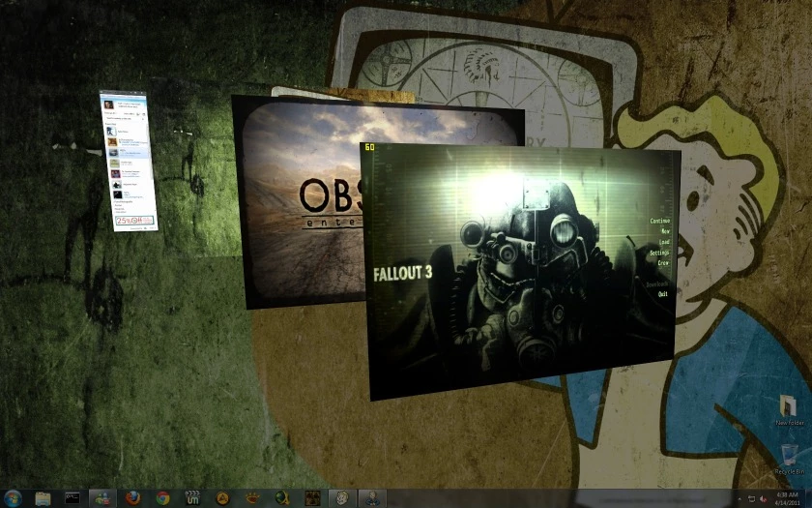
Task: Open the clapperboard media app on taskbar
Action: point(192,498)
